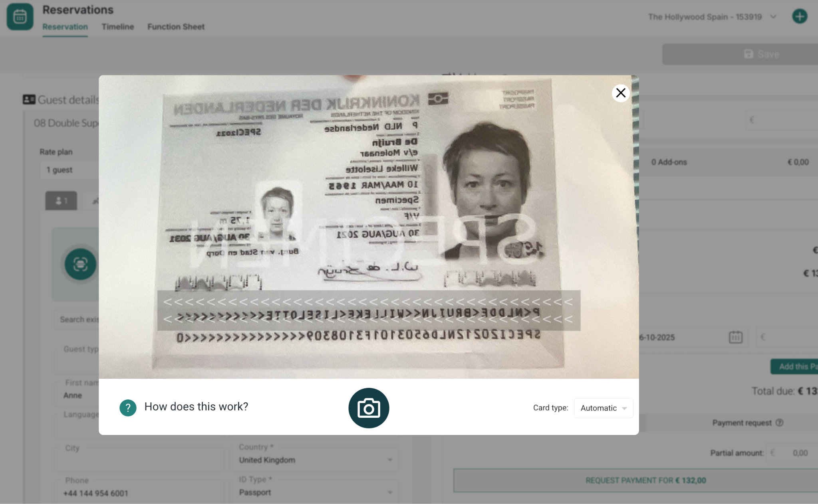Click the question mark help icon
This screenshot has width=818, height=504.
[128, 408]
